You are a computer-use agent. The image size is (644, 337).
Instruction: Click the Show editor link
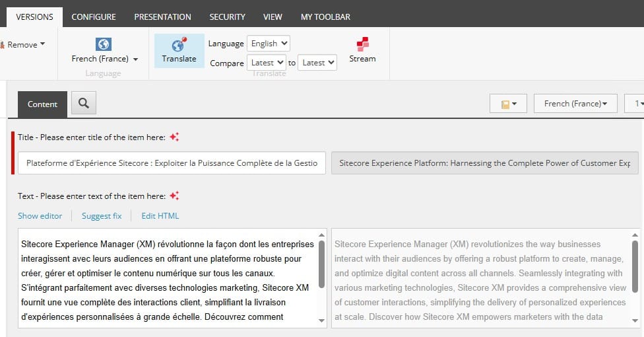(40, 216)
